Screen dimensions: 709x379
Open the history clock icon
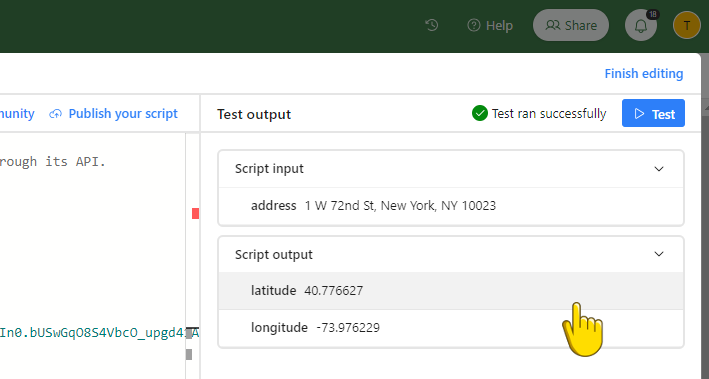pyautogui.click(x=432, y=25)
